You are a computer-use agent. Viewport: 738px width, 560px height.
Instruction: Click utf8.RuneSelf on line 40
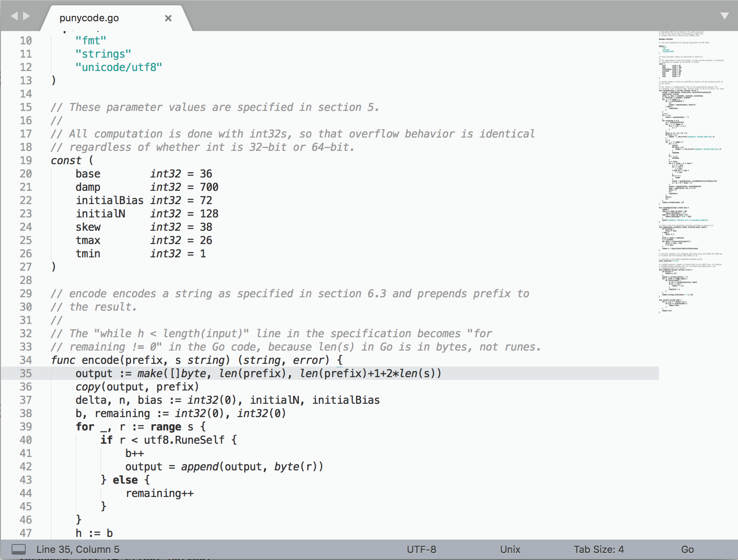coord(184,440)
